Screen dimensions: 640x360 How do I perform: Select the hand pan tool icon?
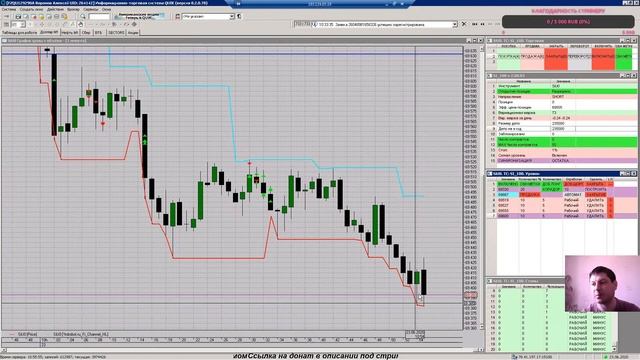point(80,24)
